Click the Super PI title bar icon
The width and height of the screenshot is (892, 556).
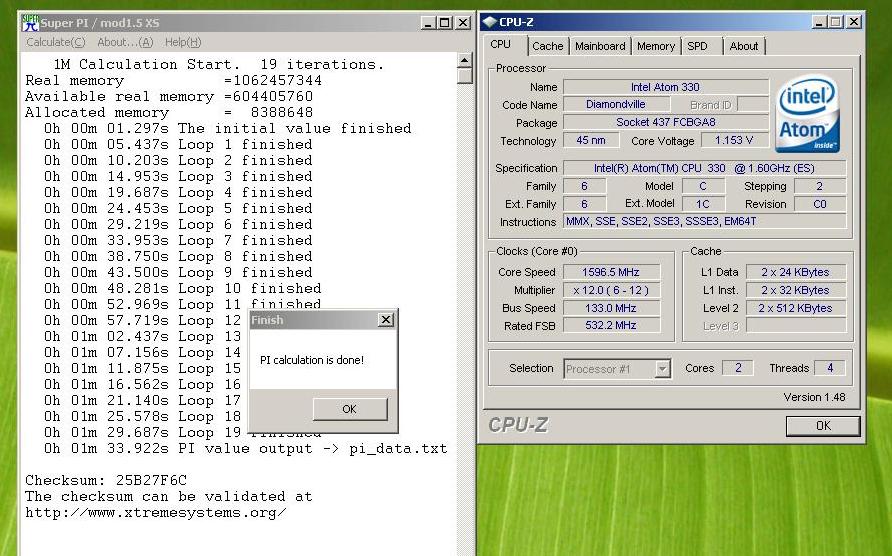[30, 23]
